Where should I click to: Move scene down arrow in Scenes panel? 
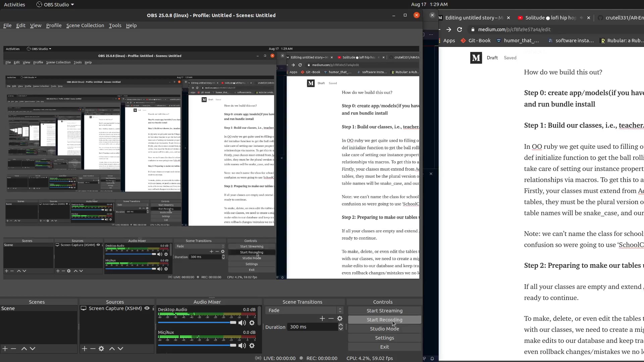tap(33, 349)
